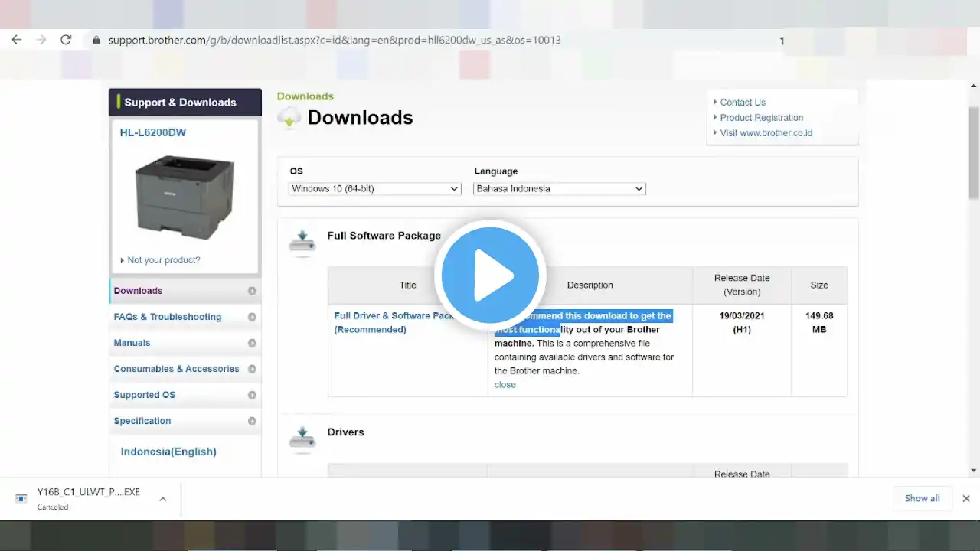Go back to the previous browser page
980x551 pixels.
pyautogui.click(x=17, y=40)
